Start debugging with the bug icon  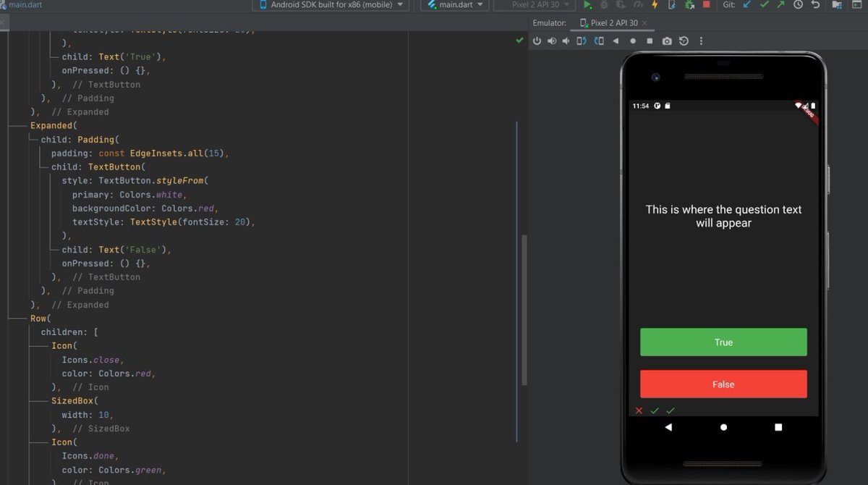pos(604,4)
